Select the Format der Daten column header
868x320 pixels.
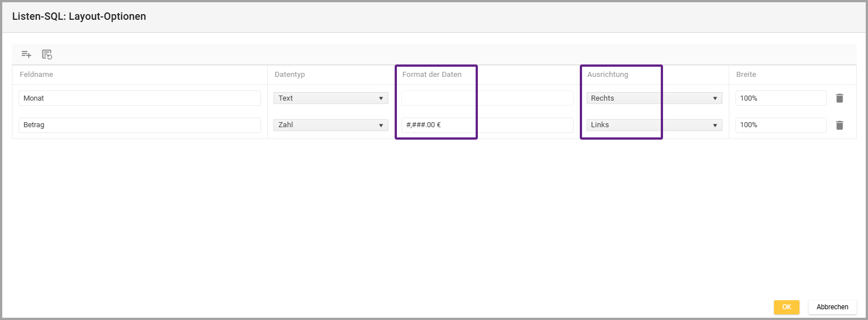coord(431,75)
